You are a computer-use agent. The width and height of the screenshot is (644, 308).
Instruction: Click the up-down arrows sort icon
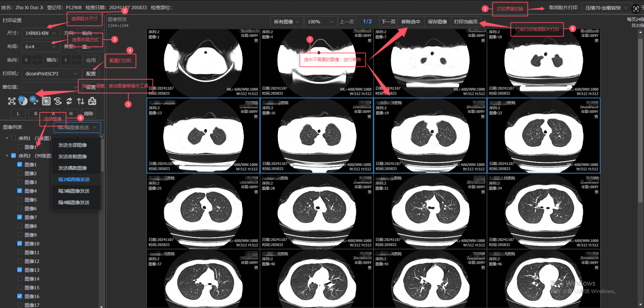click(x=81, y=101)
